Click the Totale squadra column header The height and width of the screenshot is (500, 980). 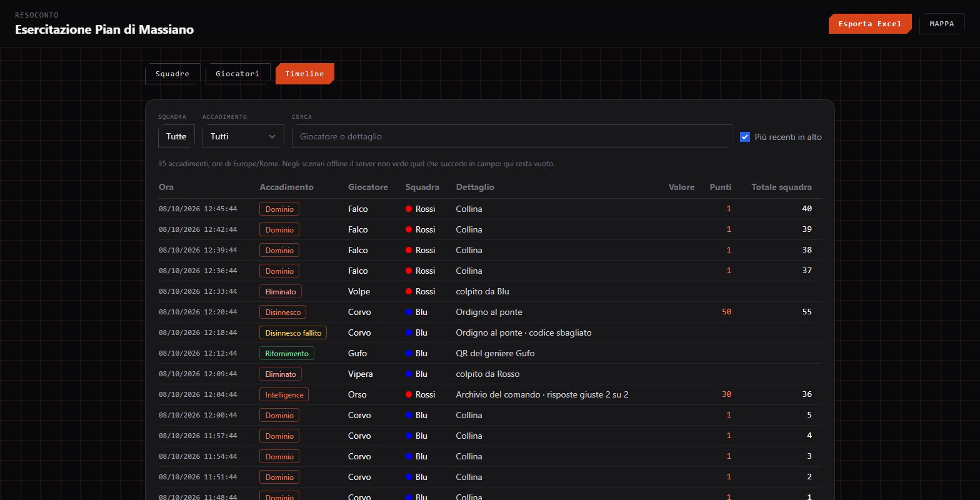[x=782, y=187]
